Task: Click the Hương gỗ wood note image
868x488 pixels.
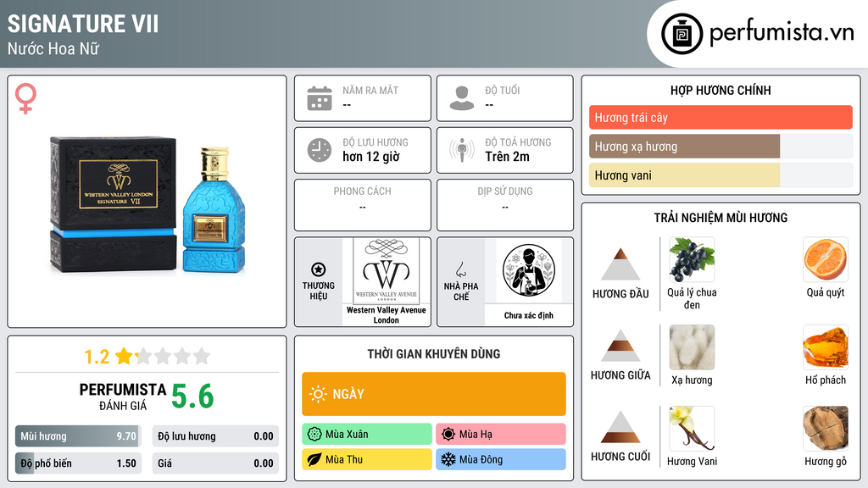Action: click(826, 429)
